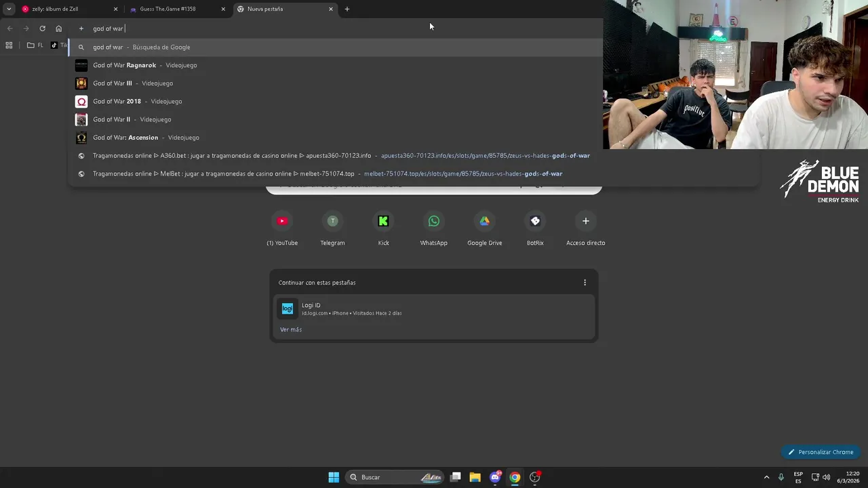Go to the home page icon
Viewport: 868px width, 488px height.
pos(59,28)
